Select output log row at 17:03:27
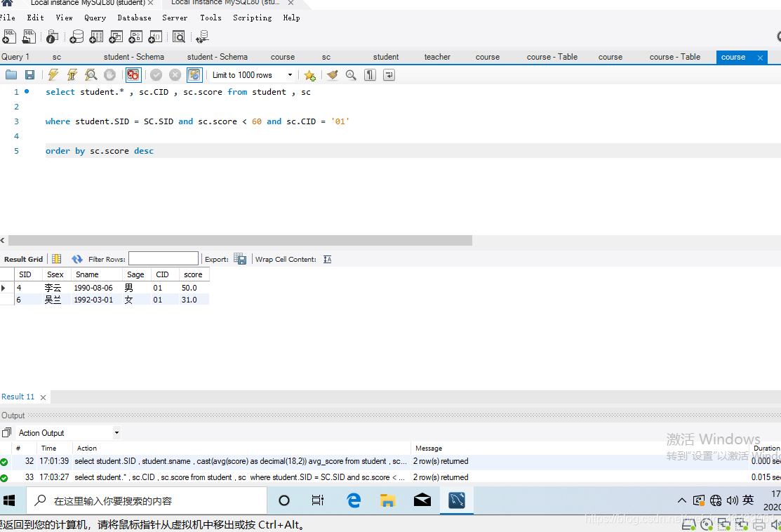The height and width of the screenshot is (532, 781). click(x=390, y=477)
